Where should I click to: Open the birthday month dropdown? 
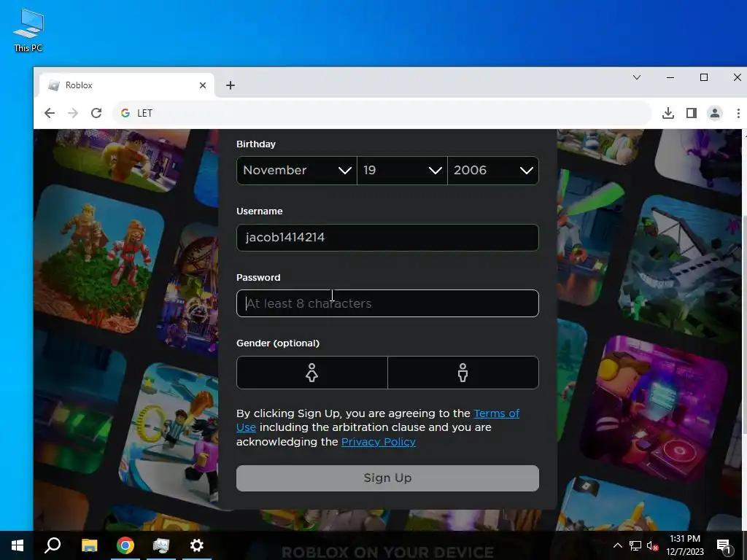[x=296, y=170]
